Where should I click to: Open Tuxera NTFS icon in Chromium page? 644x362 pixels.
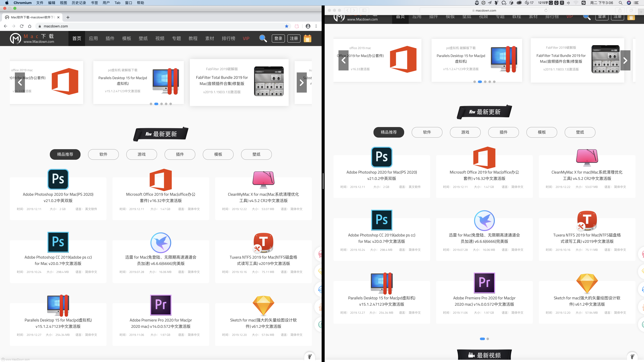click(x=263, y=243)
